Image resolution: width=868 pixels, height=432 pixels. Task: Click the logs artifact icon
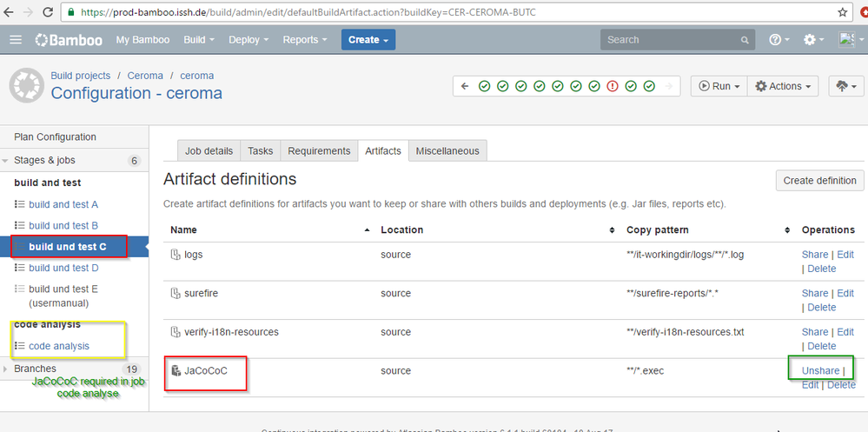click(176, 255)
